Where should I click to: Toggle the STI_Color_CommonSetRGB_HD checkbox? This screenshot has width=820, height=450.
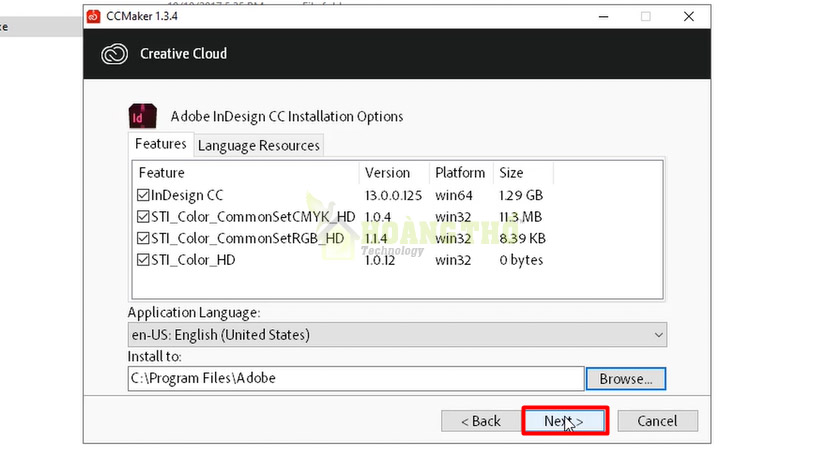coord(143,238)
